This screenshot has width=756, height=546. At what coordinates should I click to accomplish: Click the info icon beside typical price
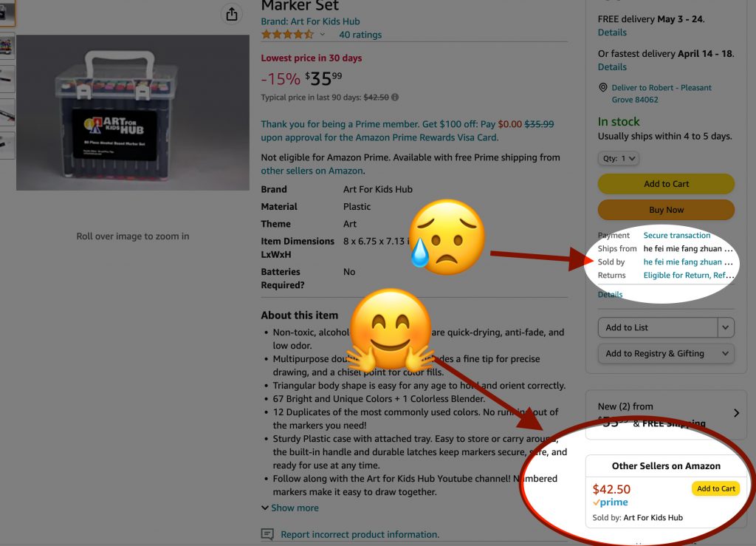click(395, 97)
